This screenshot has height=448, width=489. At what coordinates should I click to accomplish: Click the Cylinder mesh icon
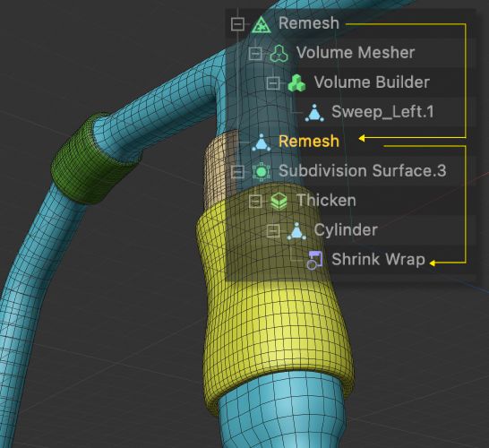click(x=296, y=231)
